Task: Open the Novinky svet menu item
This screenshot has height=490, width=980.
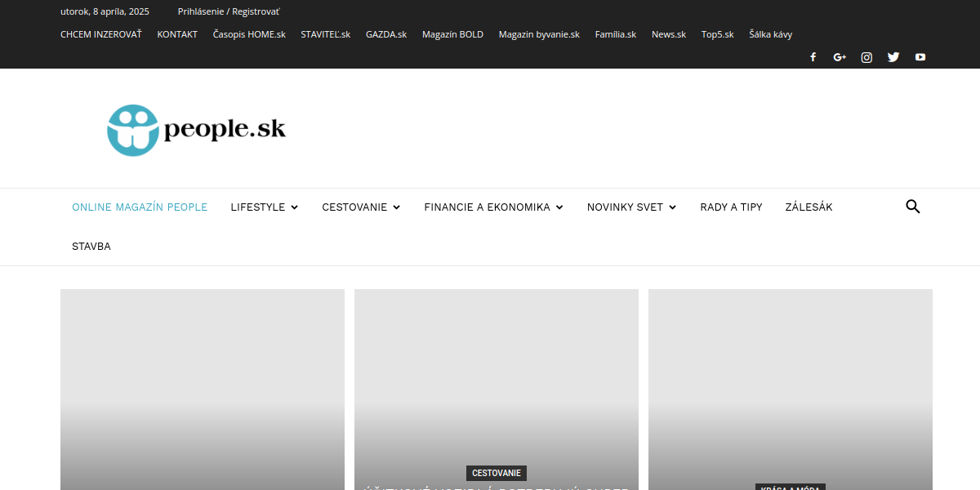Action: (625, 207)
